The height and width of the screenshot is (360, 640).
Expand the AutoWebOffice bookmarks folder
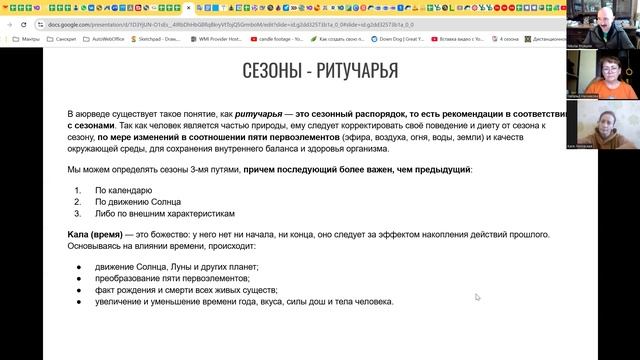click(x=104, y=39)
